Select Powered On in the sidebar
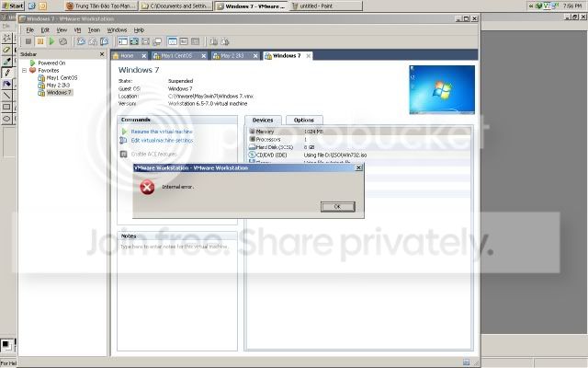588x368 pixels. coord(51,63)
